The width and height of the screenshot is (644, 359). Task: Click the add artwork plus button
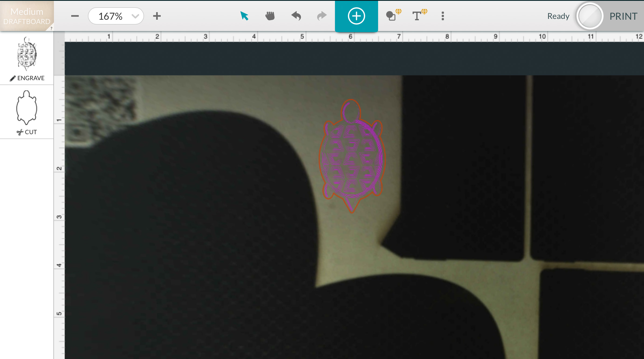click(x=356, y=16)
